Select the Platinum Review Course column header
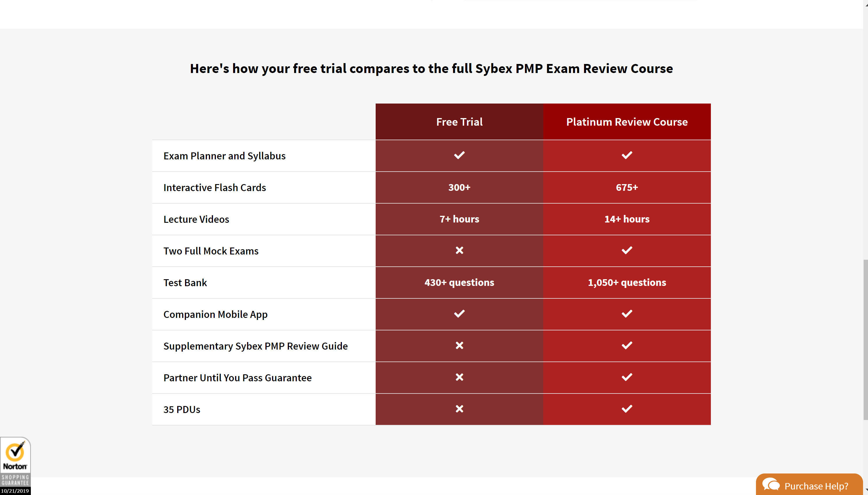The height and width of the screenshot is (495, 868). coord(626,122)
